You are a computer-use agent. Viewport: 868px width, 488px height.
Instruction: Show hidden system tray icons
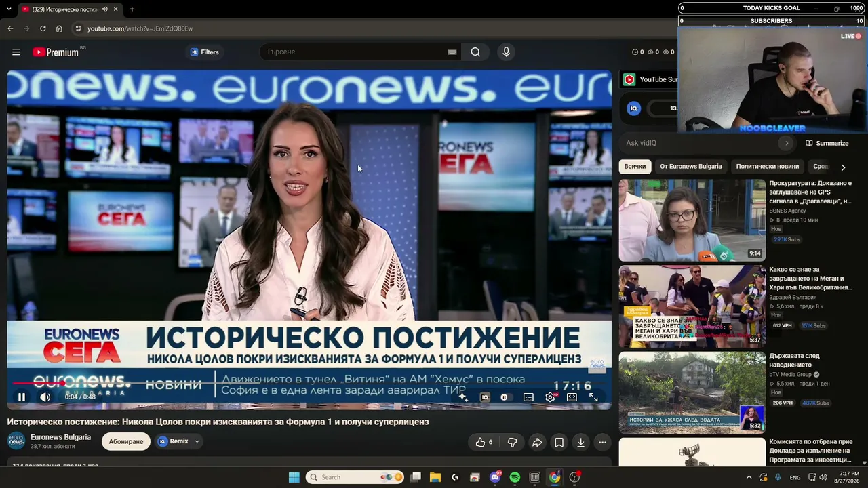pos(749,477)
